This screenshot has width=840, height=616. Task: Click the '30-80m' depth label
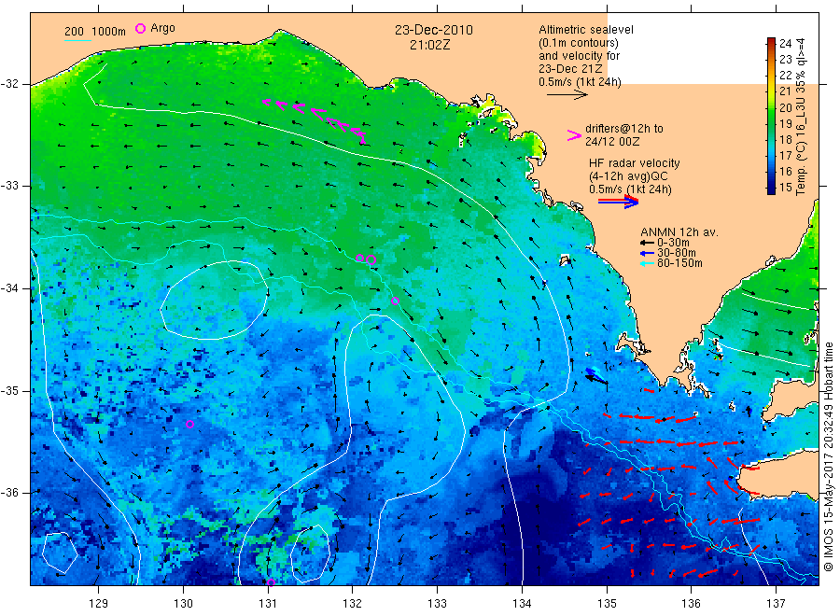point(676,253)
